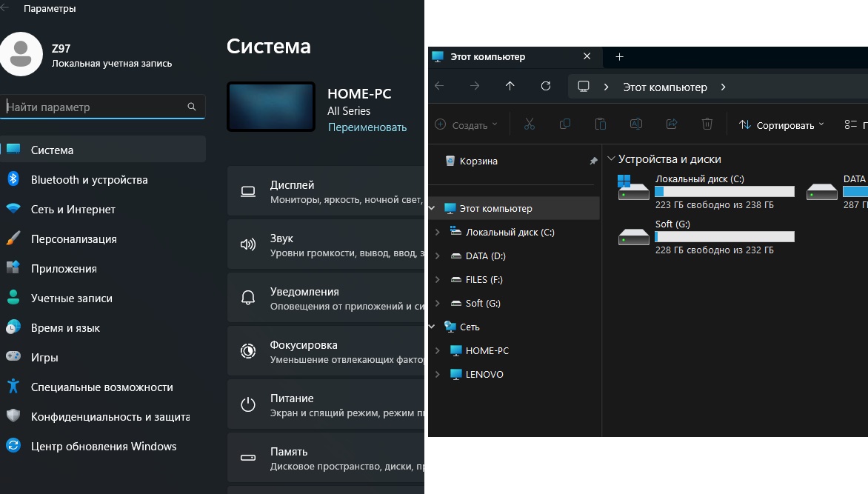
Task: Click the Найти параметр search field
Action: pos(103,107)
